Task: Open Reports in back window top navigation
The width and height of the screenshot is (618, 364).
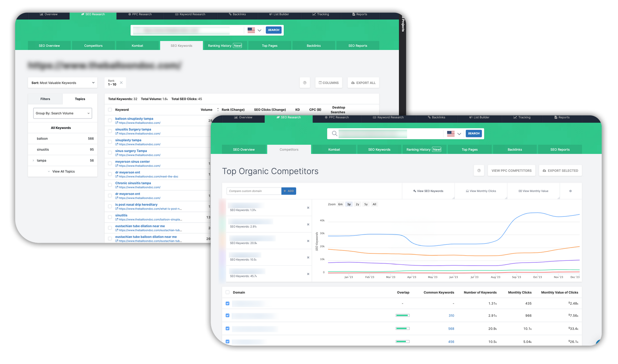Action: [x=360, y=14]
